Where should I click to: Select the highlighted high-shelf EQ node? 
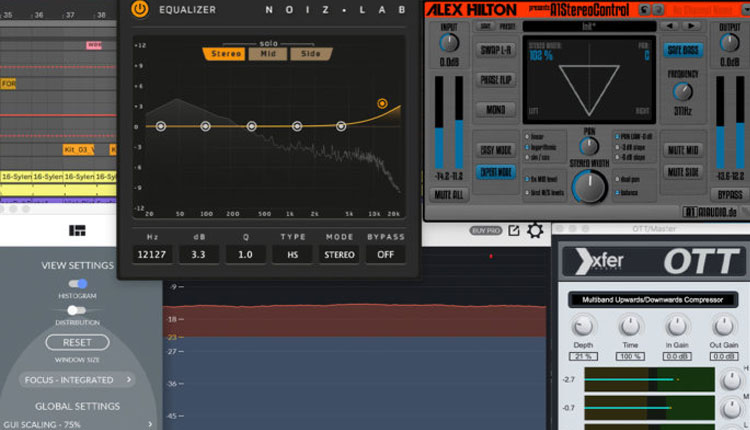click(382, 103)
